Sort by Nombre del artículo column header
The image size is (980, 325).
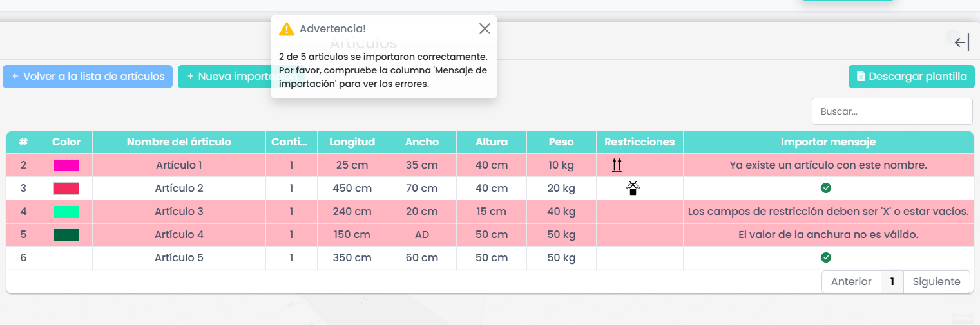pos(178,142)
